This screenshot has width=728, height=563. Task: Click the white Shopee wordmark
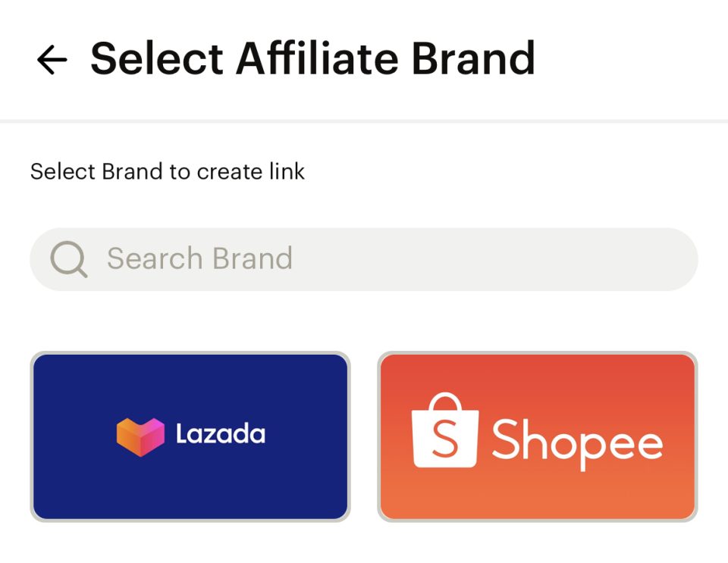tap(577, 443)
